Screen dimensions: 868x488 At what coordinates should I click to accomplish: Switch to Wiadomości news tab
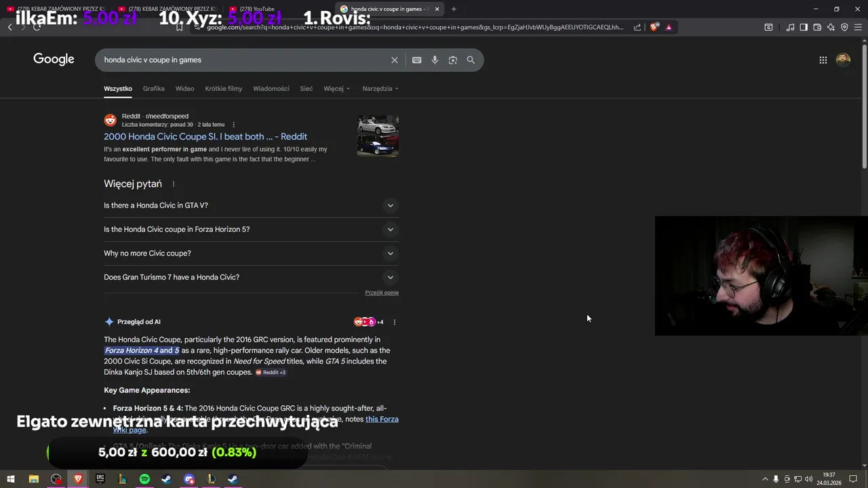tap(271, 89)
